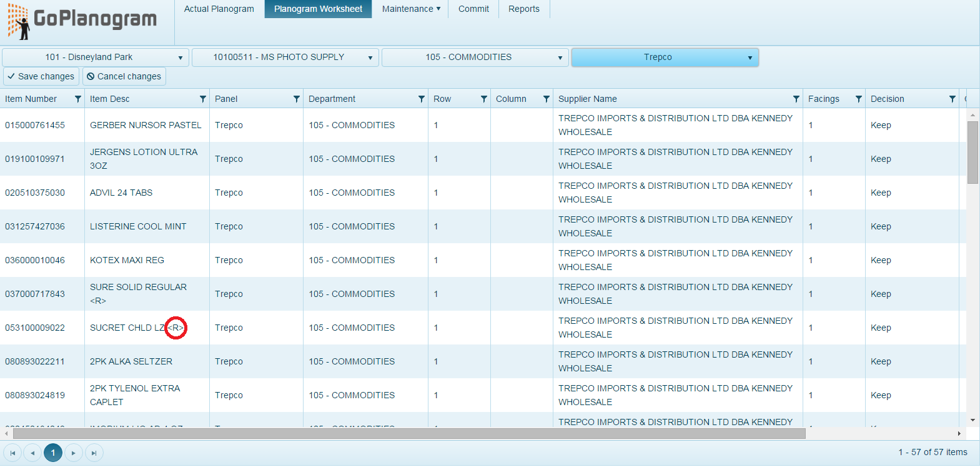
Task: Select item number 020510375030
Action: point(35,193)
